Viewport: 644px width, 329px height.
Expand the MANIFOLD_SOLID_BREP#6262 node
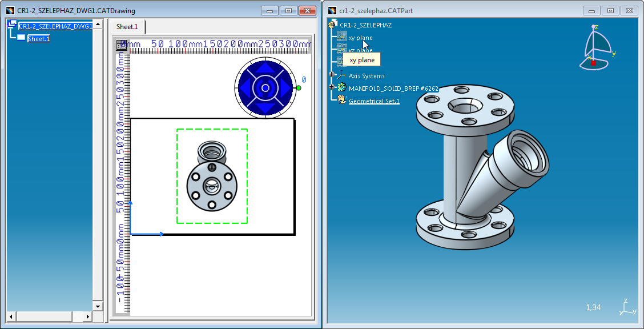coord(332,87)
